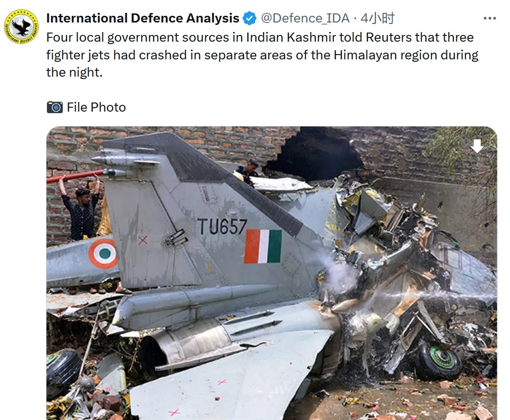
Task: Open the @Defence_IDA handle link
Action: (x=305, y=18)
